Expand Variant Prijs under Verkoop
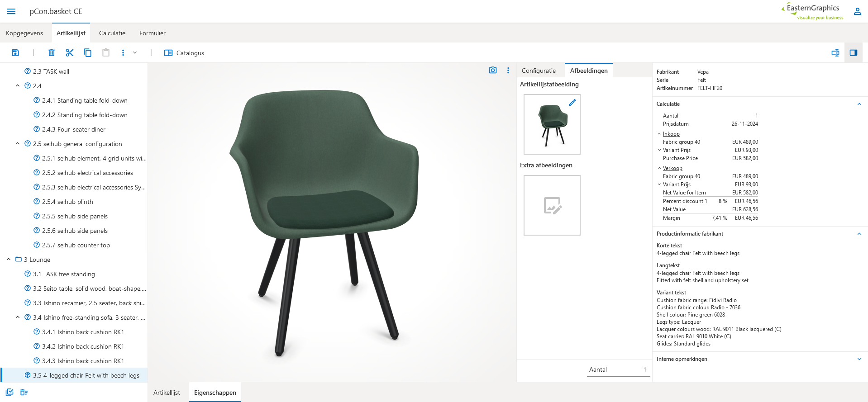The height and width of the screenshot is (402, 868). point(659,184)
